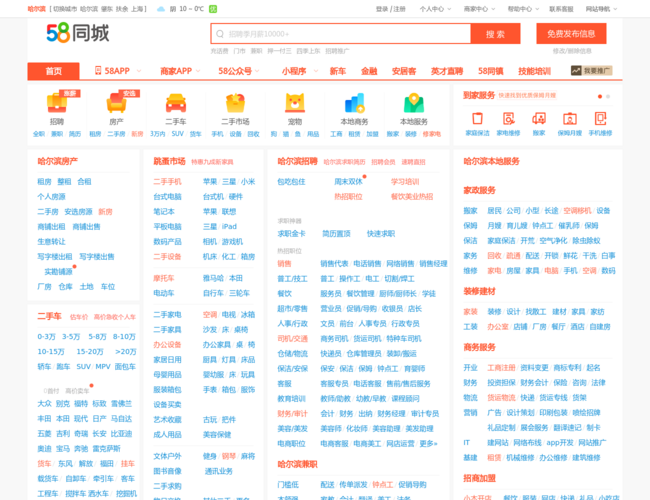This screenshot has height=500, width=650.
Task: Open the 二手车 car category icon
Action: [x=176, y=102]
